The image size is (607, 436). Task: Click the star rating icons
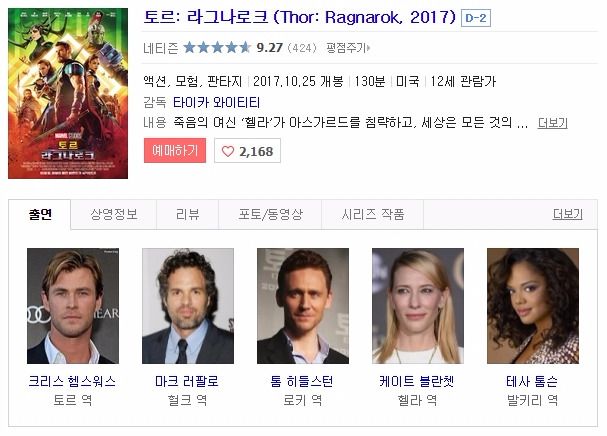[217, 48]
